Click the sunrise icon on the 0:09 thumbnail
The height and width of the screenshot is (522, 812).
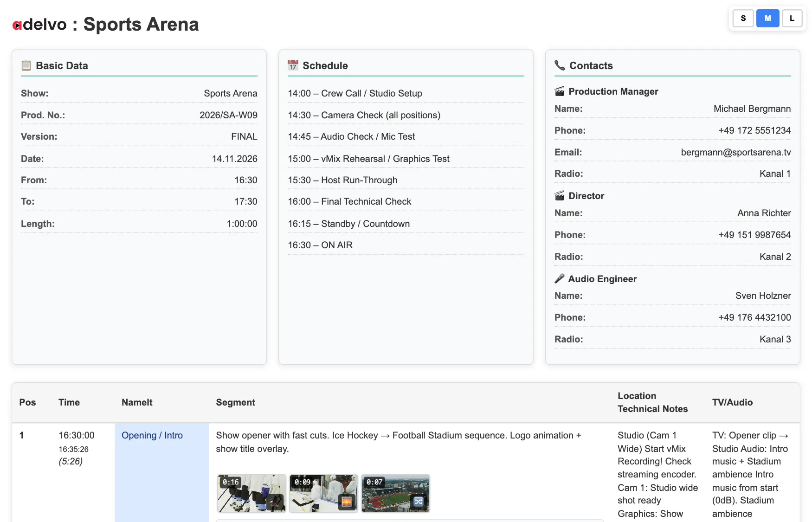tap(347, 501)
